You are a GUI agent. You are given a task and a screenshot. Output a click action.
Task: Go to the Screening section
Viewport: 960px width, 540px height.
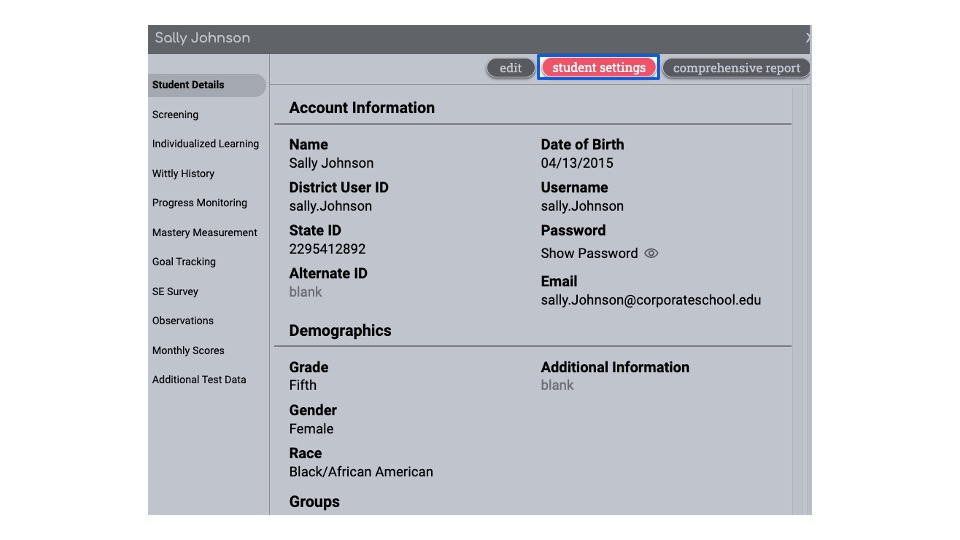(x=175, y=114)
